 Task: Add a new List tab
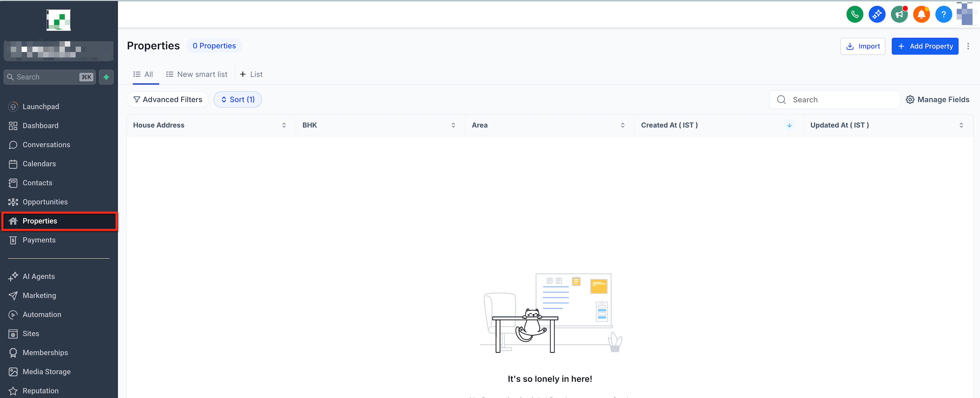pos(251,74)
